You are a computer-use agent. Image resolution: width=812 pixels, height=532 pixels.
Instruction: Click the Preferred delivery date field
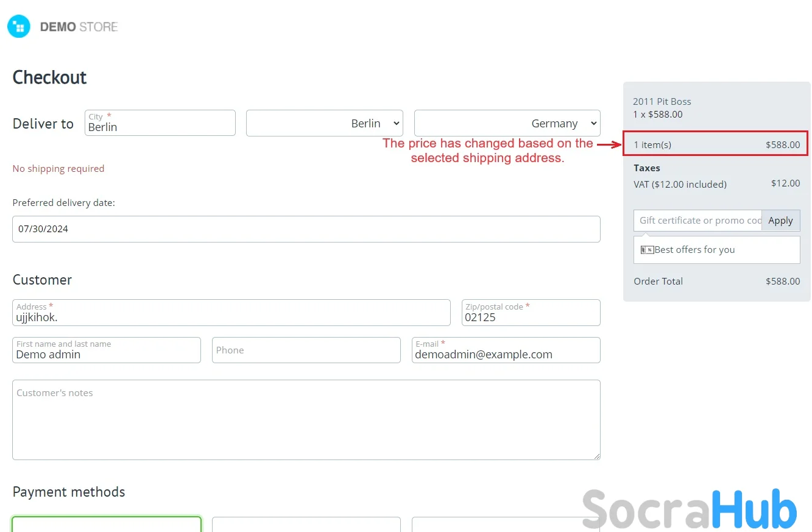pyautogui.click(x=306, y=229)
